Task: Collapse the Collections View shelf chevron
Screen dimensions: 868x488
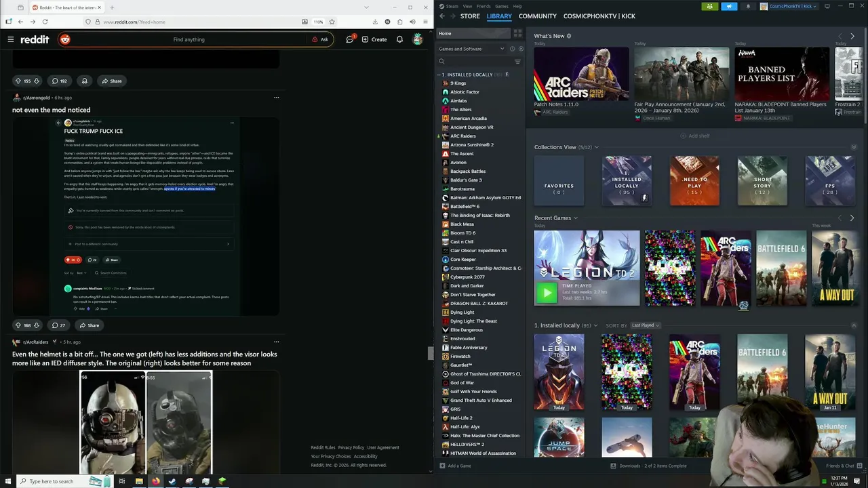Action: pyautogui.click(x=854, y=147)
